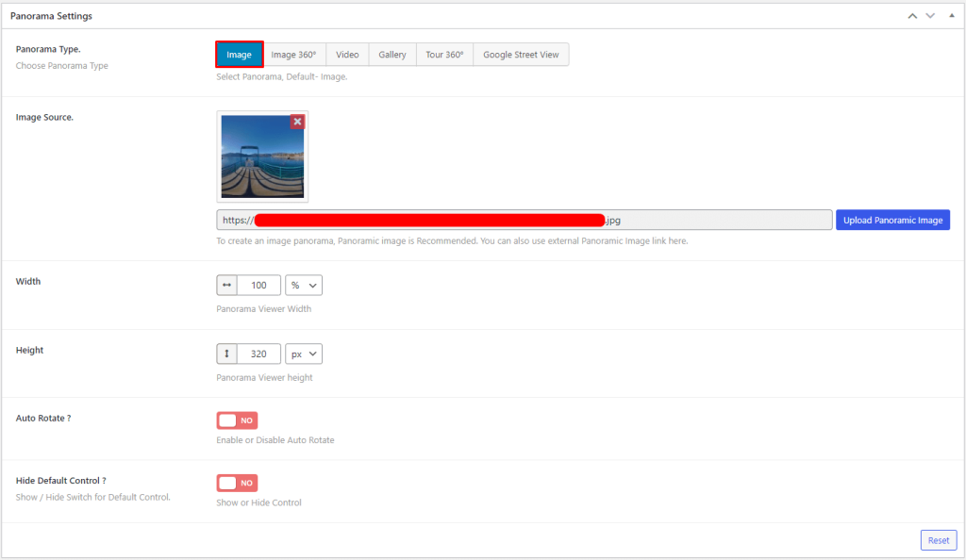
Task: Click the Reset button
Action: pyautogui.click(x=939, y=540)
